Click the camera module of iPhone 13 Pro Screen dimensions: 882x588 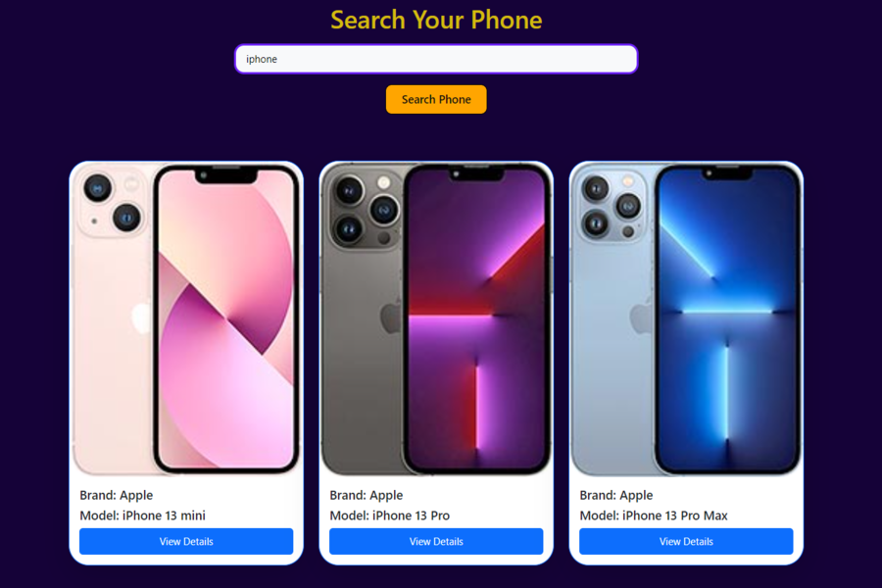tap(365, 209)
